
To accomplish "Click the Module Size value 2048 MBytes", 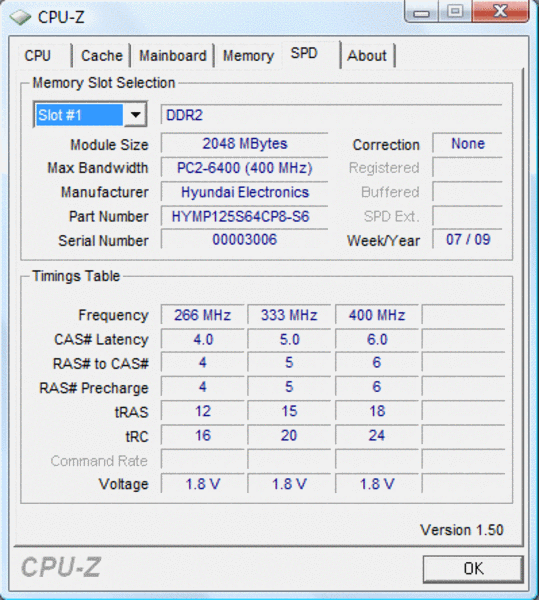I will pyautogui.click(x=244, y=144).
